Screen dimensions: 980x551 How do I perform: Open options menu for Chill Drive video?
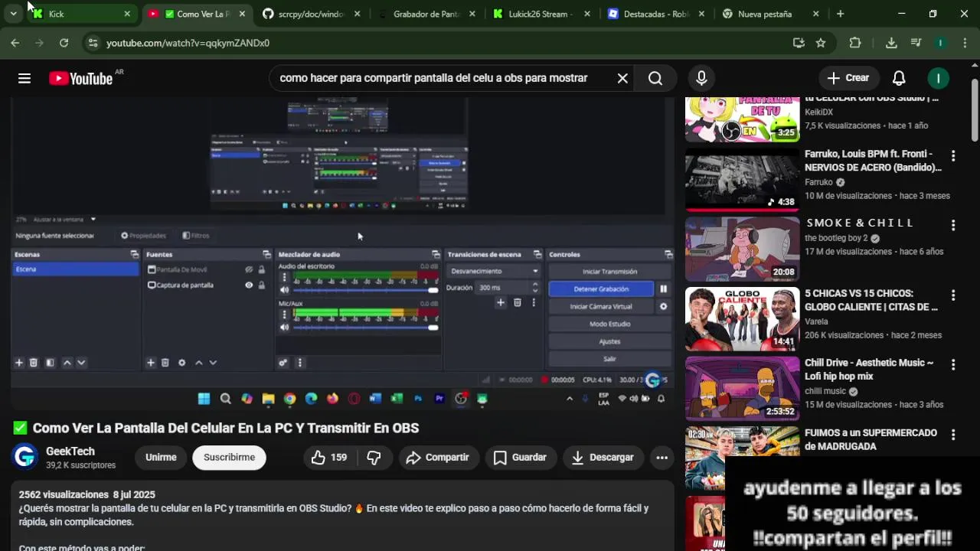pos(953,365)
